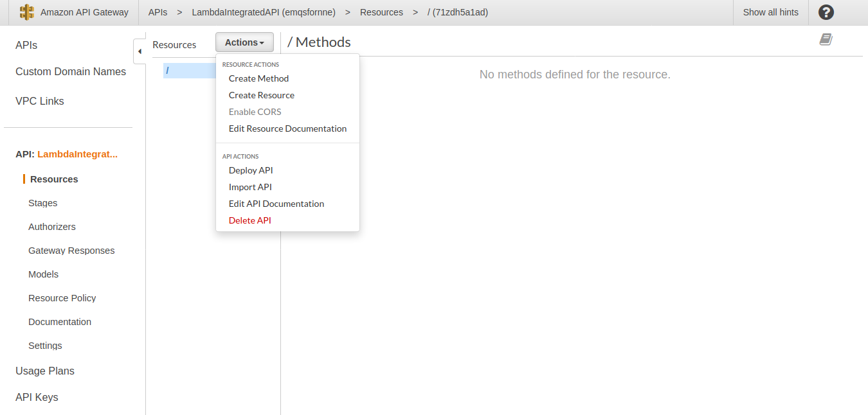868x415 pixels.
Task: Open the Actions dropdown menu
Action: click(x=244, y=42)
